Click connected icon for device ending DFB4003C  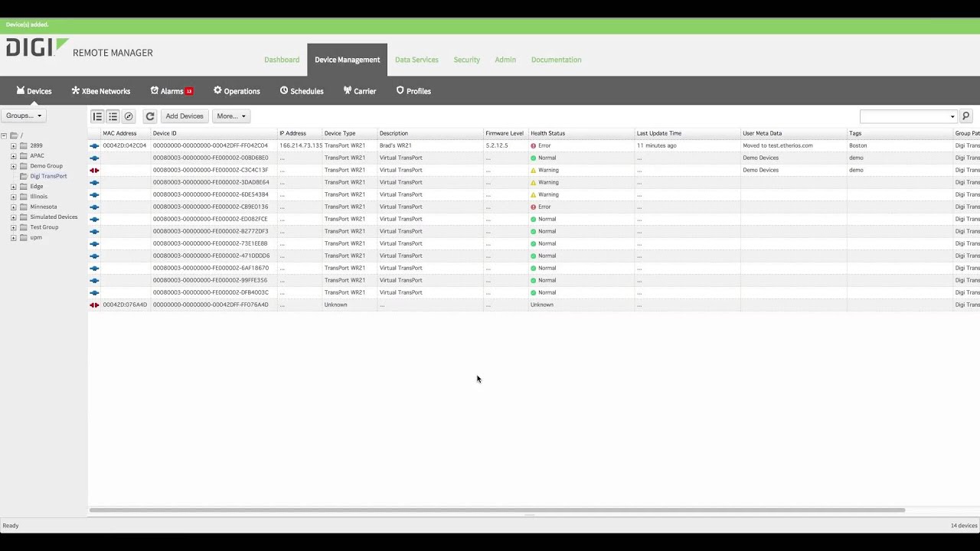coord(94,292)
